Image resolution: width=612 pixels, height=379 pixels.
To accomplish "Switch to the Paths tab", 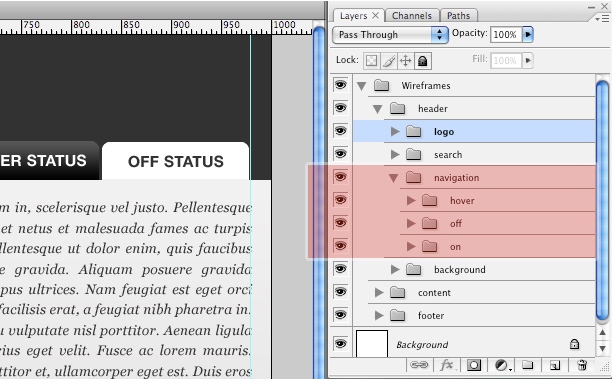I will coord(458,16).
